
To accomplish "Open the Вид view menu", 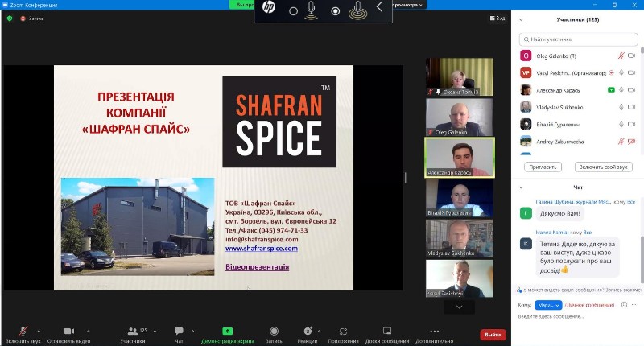I will (497, 19).
